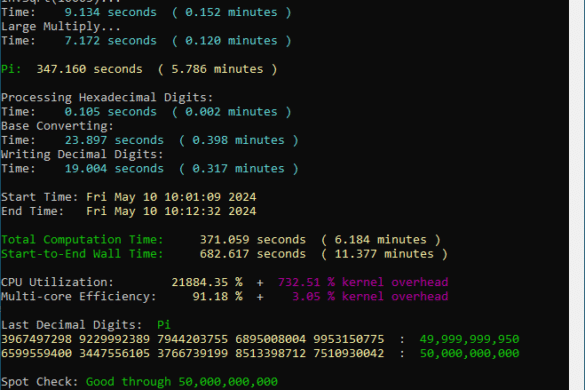Click the digit group 6599559400
585x390 pixels.
(37, 353)
